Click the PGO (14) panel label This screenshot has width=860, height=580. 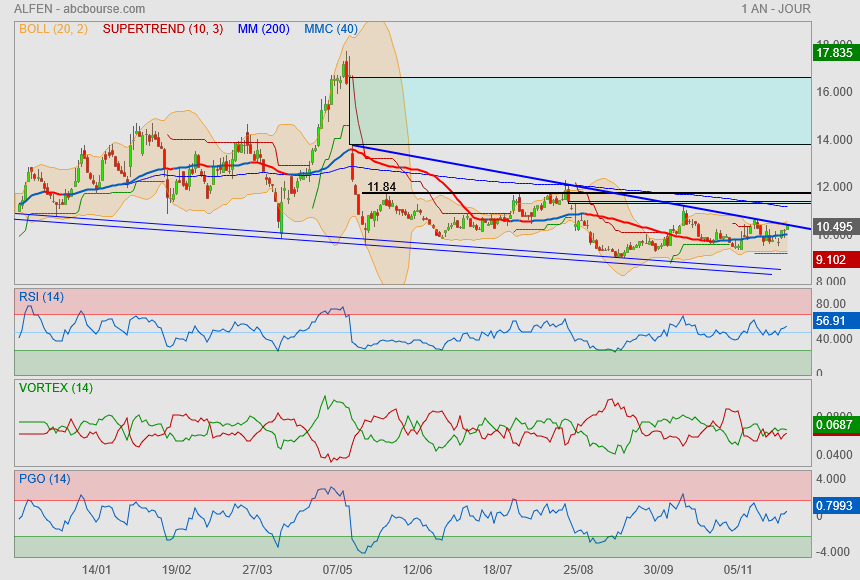coord(44,479)
